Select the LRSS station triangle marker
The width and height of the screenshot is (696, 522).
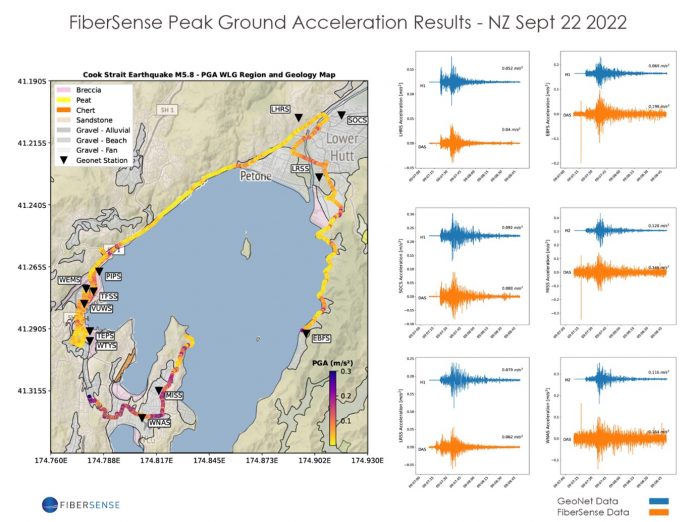[x=319, y=177]
